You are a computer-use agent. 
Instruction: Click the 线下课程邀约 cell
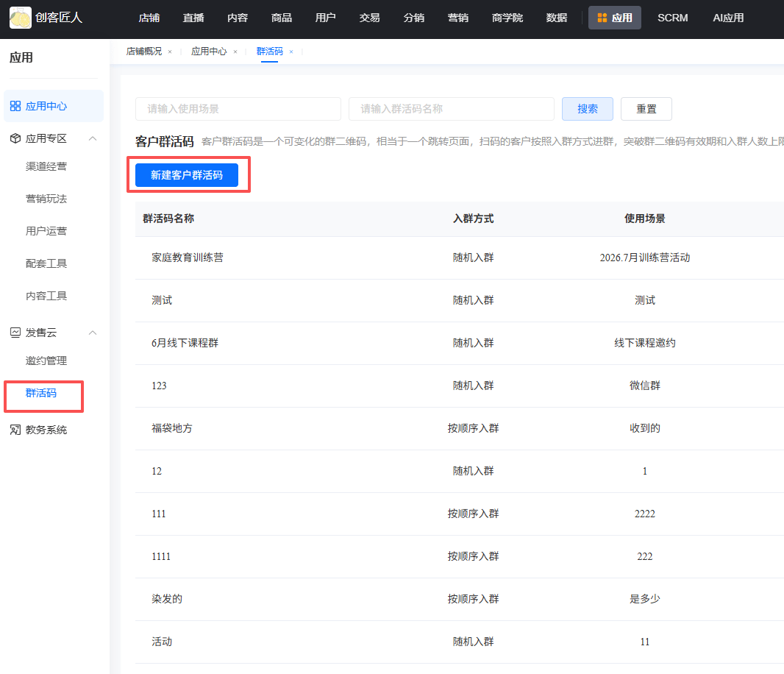(x=644, y=343)
